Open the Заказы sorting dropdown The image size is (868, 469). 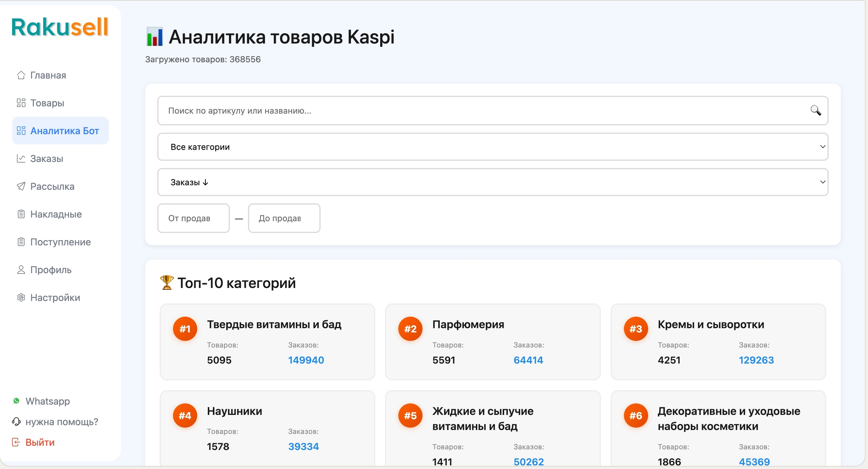(493, 182)
